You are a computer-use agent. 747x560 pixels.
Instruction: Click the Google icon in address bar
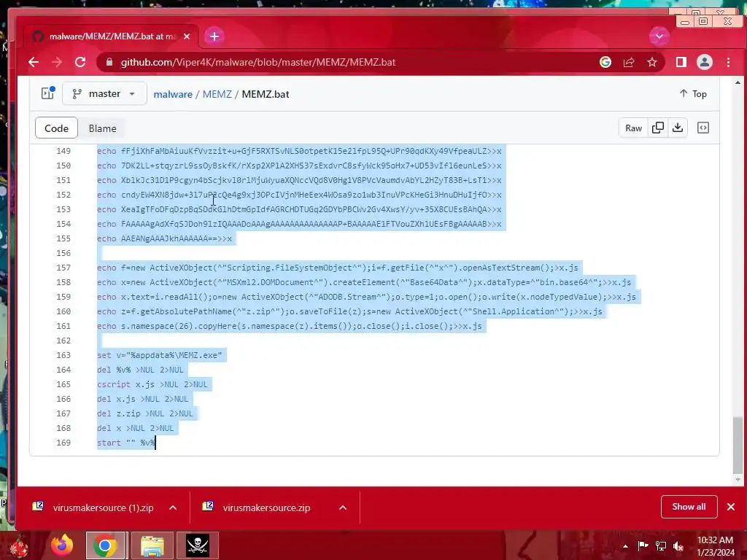pyautogui.click(x=605, y=63)
